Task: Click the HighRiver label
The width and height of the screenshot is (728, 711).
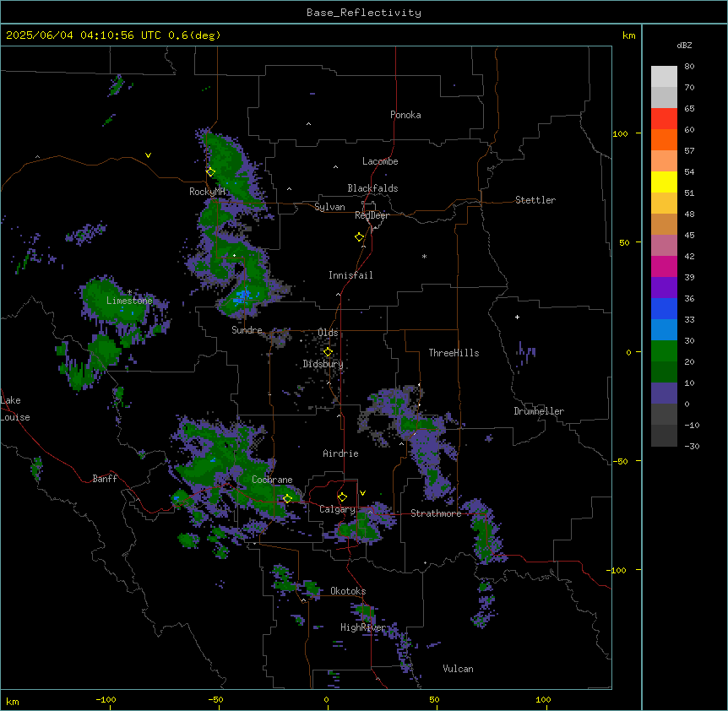Action: [x=363, y=627]
